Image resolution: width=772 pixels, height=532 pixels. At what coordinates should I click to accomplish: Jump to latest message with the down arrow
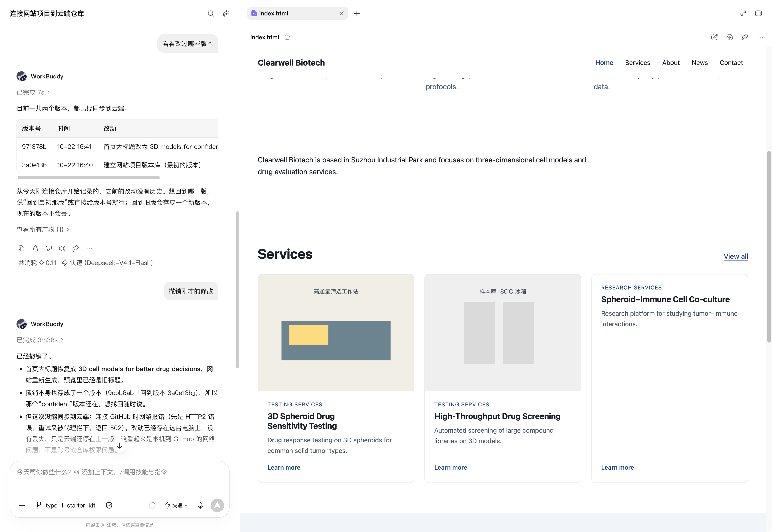pos(120,446)
